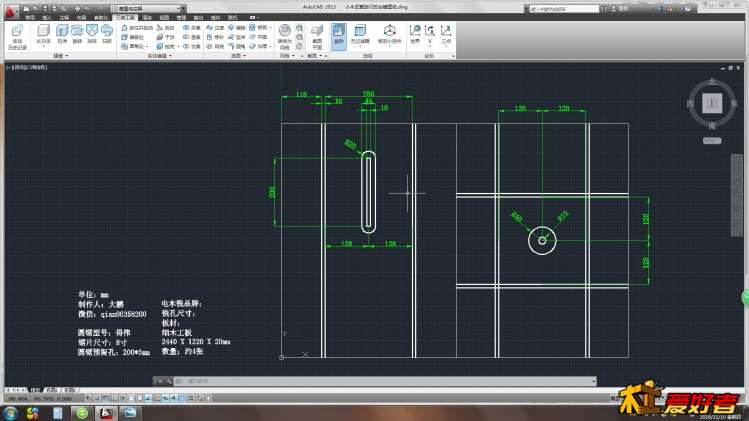Toggle Object Snap Tracking in status bar

(x=148, y=398)
